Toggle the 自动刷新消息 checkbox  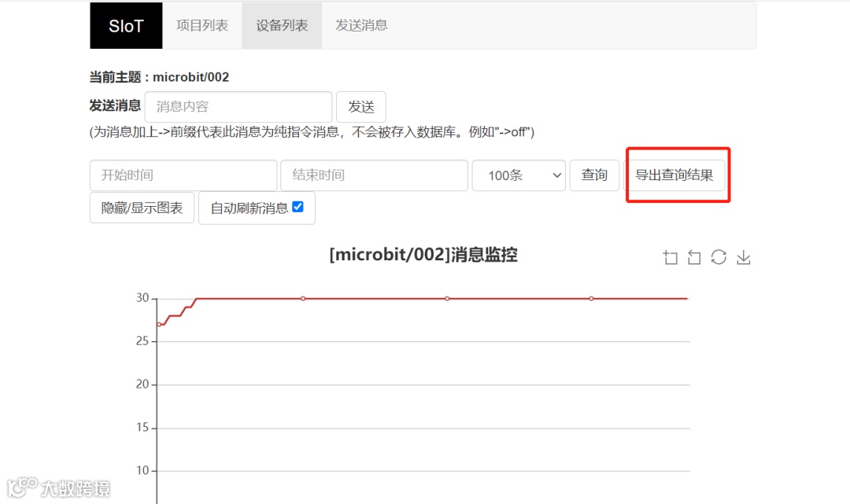pyautogui.click(x=297, y=207)
